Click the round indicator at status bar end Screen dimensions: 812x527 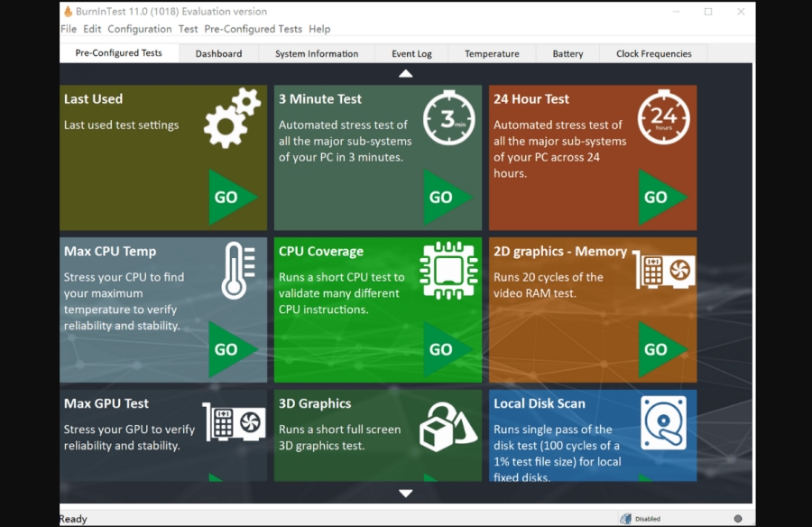pyautogui.click(x=738, y=518)
